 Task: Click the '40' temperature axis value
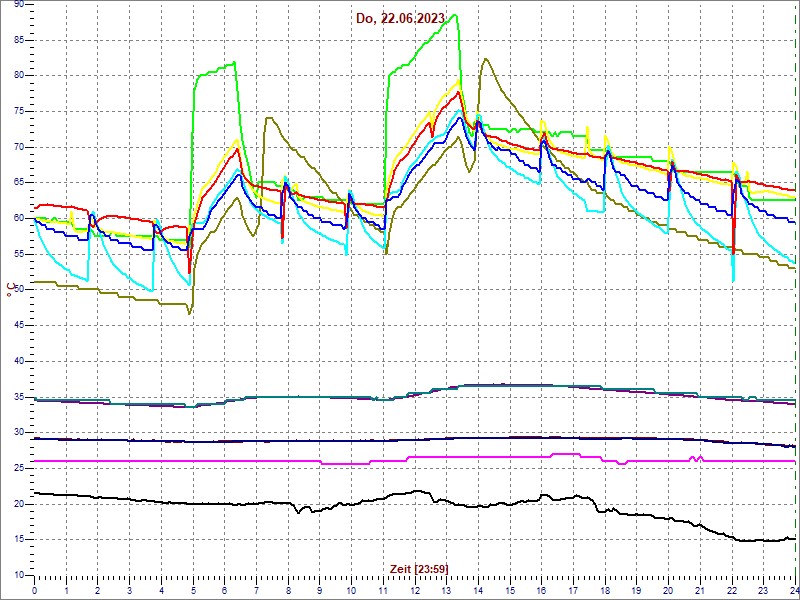[20, 361]
